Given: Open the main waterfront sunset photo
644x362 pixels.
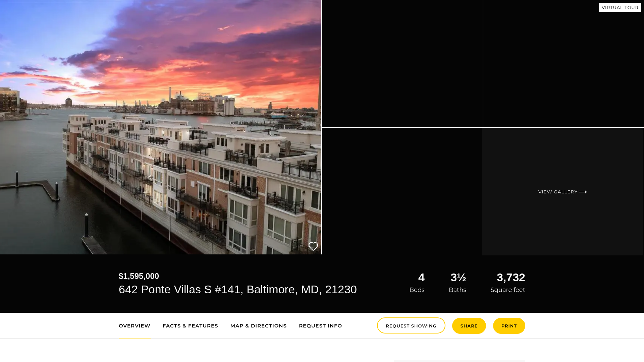Looking at the screenshot, I should [x=161, y=127].
